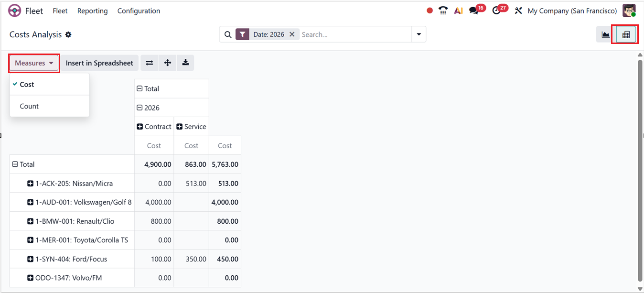
Task: Open the debug tools icon
Action: click(x=518, y=11)
